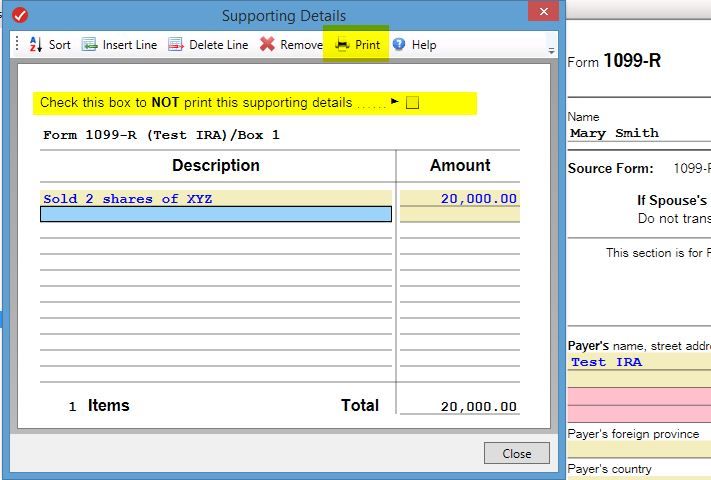This screenshot has width=711, height=480.
Task: Click the red X Remove icon
Action: click(x=267, y=45)
